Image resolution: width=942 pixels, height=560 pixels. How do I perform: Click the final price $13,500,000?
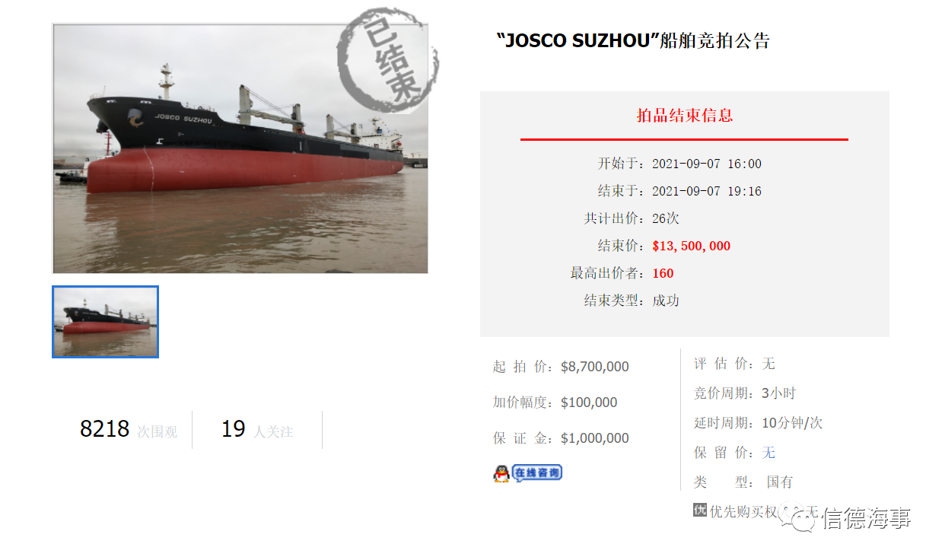pyautogui.click(x=691, y=246)
